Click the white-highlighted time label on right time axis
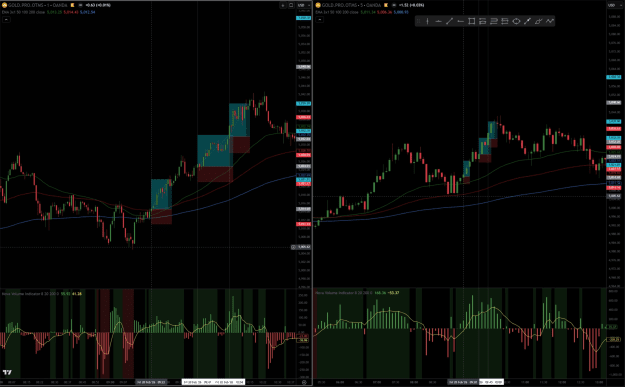The image size is (625, 387). (491, 382)
